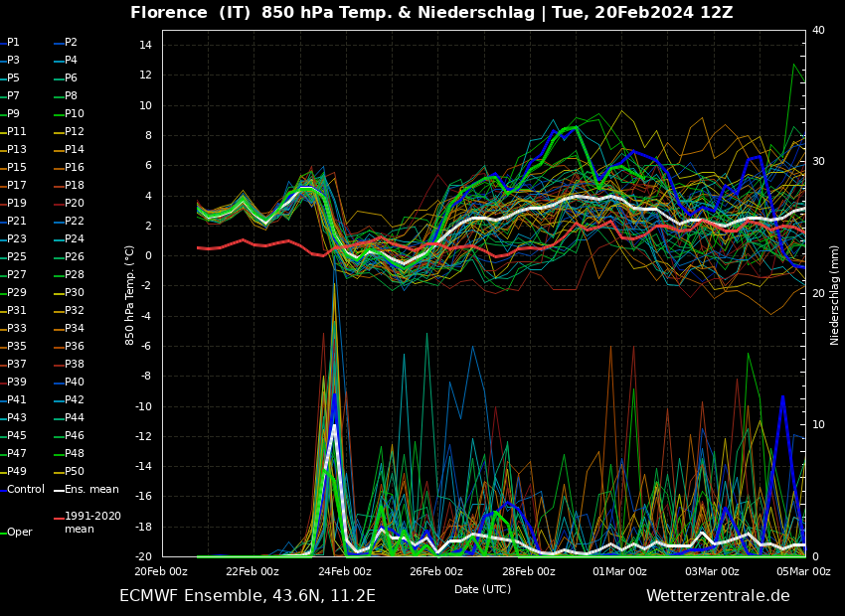Click legend entry P37
The width and height of the screenshot is (845, 616).
(x=13, y=364)
